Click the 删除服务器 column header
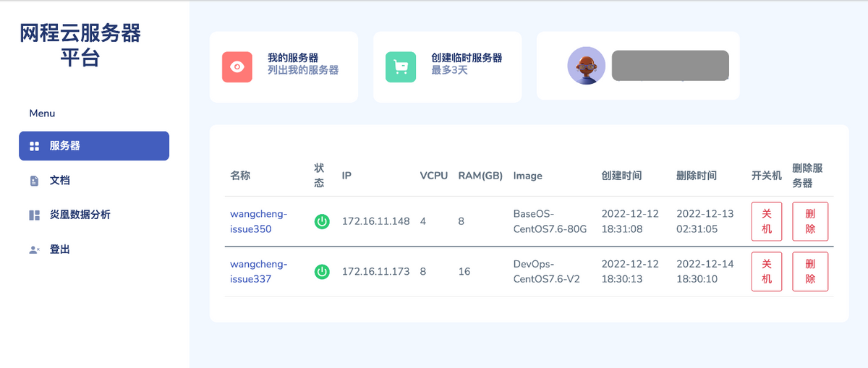 808,176
